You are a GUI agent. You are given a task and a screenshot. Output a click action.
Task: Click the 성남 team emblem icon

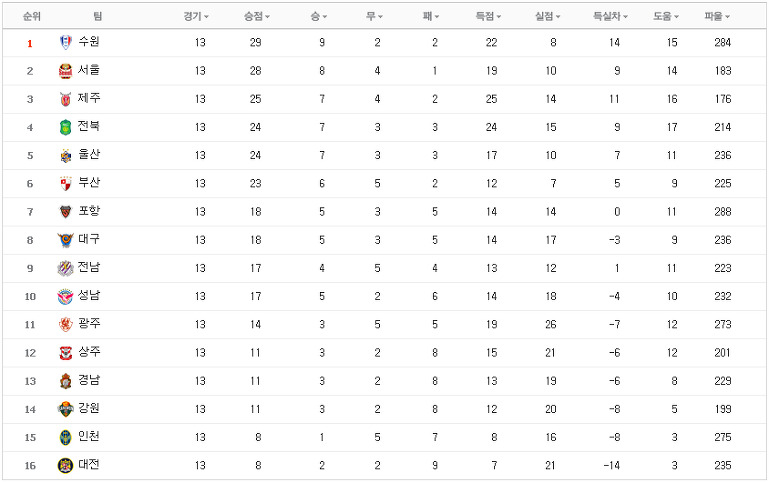pos(65,297)
